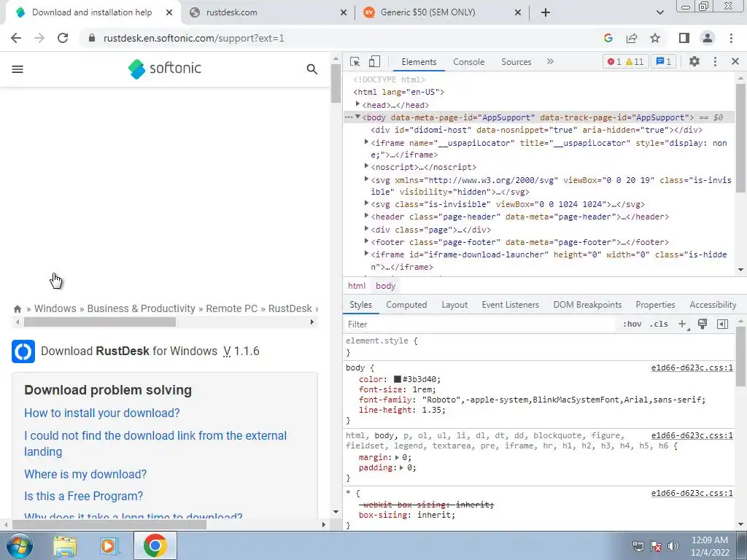
Task: Go back in Chrome
Action: (16, 38)
